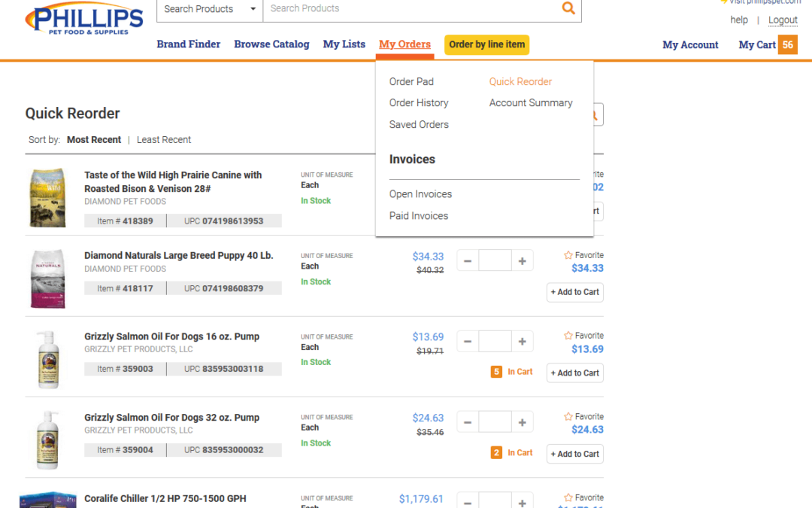Click UPC 835953000032
The image size is (812, 508).
(x=224, y=450)
